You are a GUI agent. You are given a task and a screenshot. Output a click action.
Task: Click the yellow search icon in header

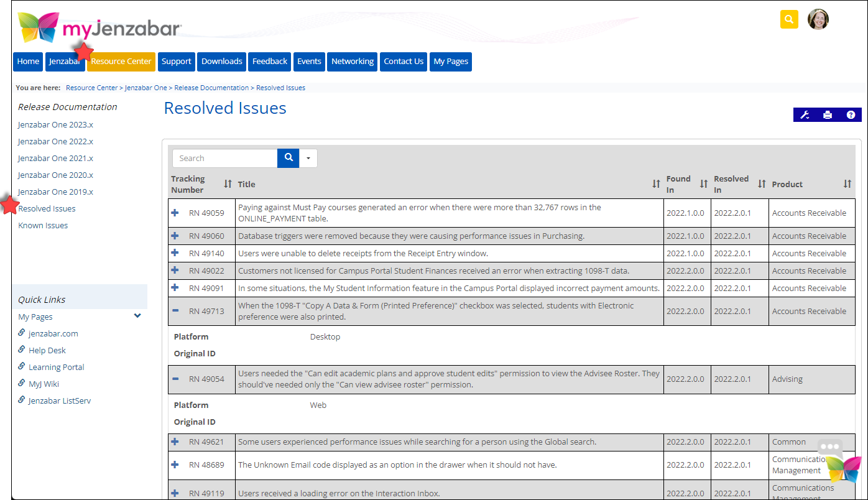(x=788, y=19)
